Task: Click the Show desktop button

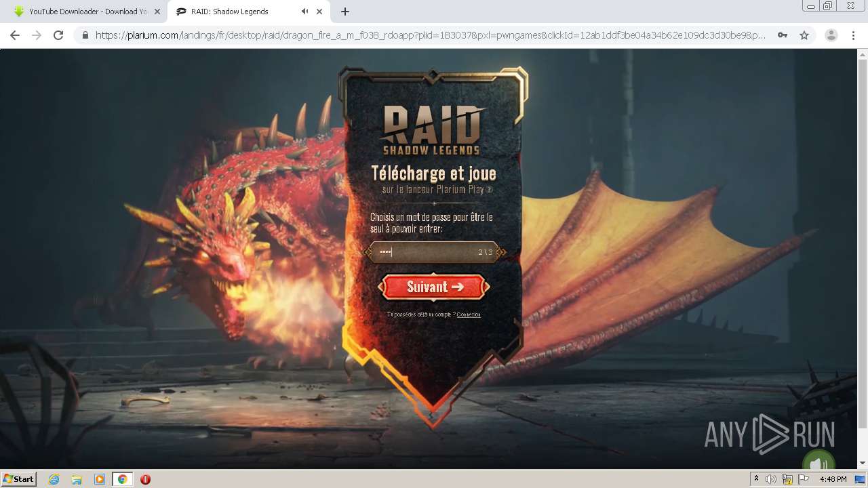Action: [x=861, y=479]
